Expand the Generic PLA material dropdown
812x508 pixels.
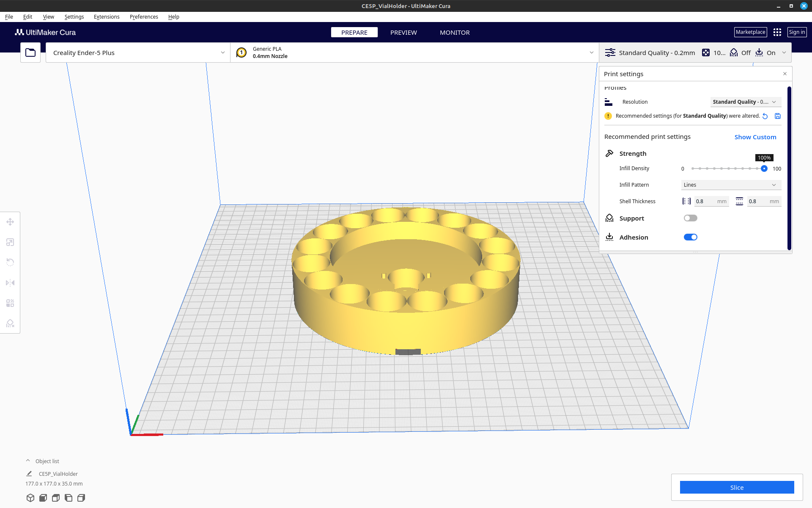pos(414,52)
